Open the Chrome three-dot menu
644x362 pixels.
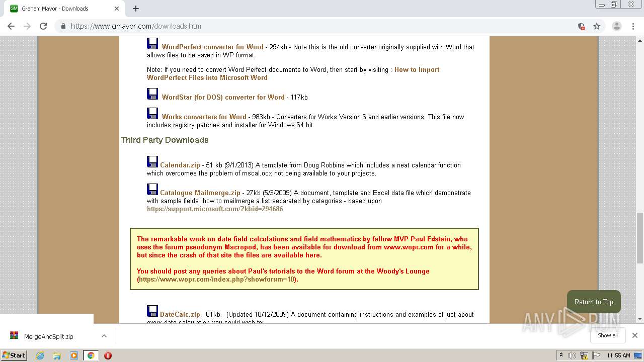pyautogui.click(x=633, y=26)
